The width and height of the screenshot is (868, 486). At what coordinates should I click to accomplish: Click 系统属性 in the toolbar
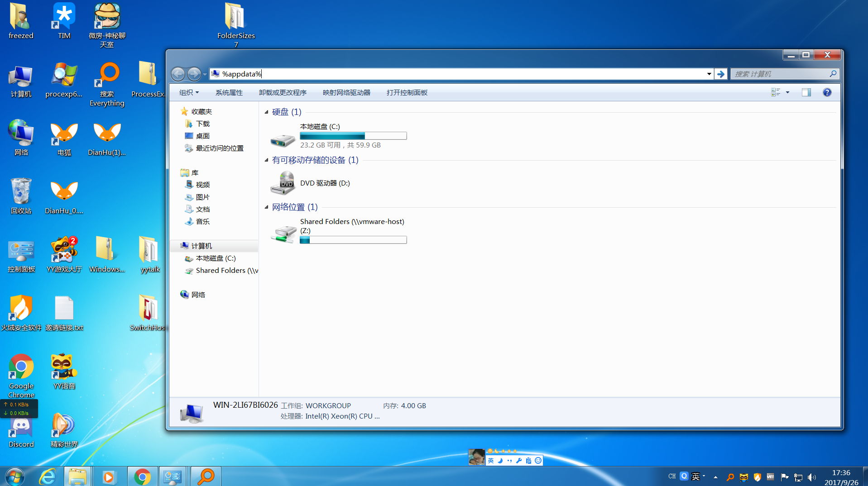[x=229, y=92]
